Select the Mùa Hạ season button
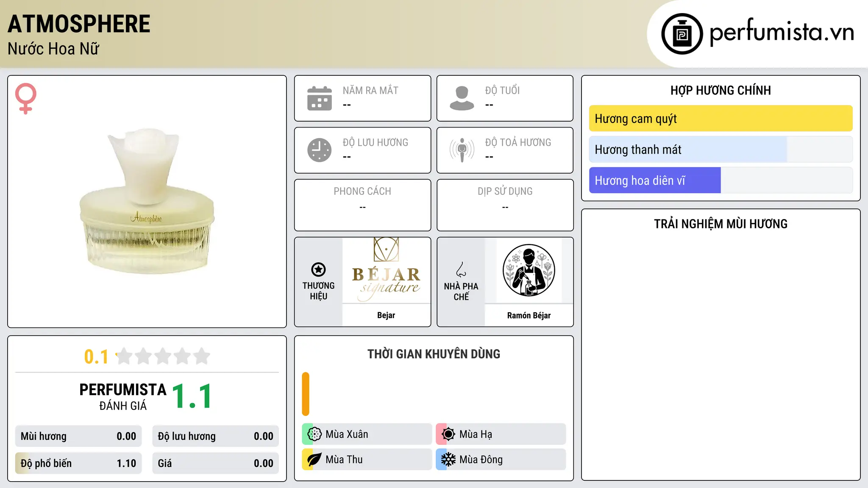 [x=501, y=434]
